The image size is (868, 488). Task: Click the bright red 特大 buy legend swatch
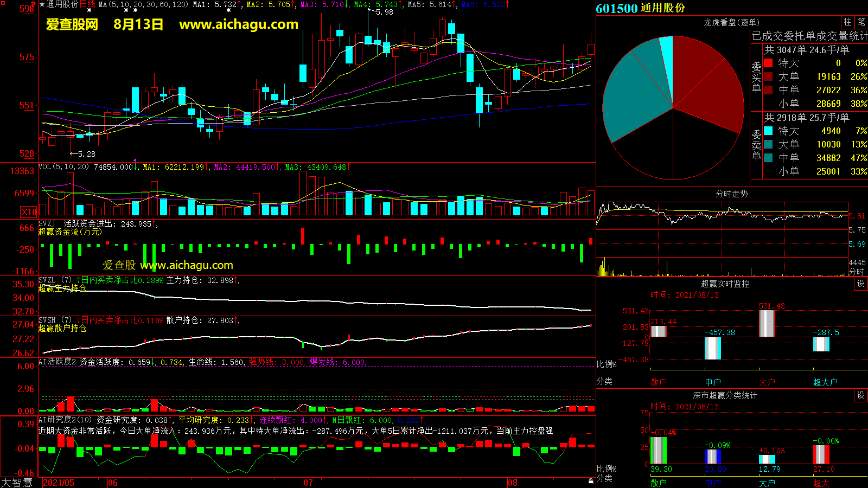click(768, 63)
